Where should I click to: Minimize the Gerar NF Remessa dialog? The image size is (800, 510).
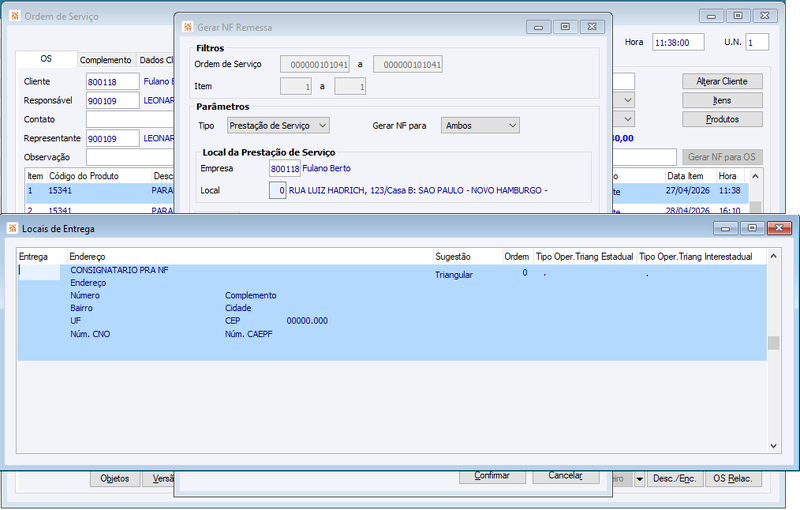tap(538, 27)
